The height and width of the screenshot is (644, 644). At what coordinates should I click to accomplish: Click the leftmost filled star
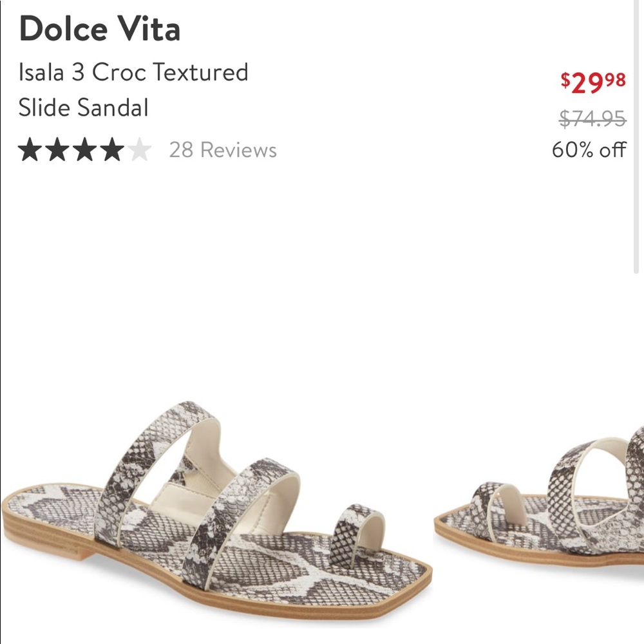click(32, 149)
